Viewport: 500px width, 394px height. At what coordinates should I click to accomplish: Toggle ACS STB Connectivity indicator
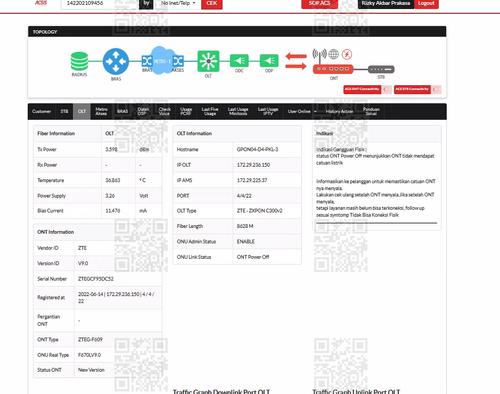tap(436, 89)
